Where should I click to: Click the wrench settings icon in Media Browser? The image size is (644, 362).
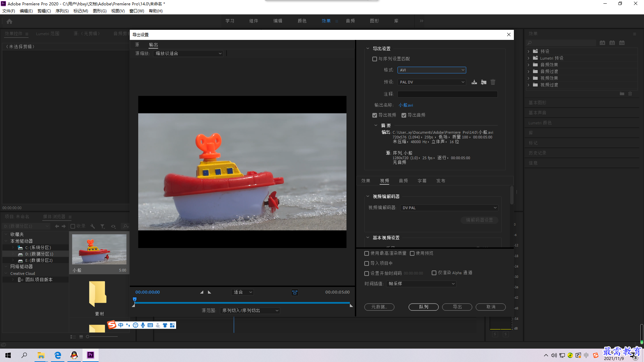tap(93, 227)
